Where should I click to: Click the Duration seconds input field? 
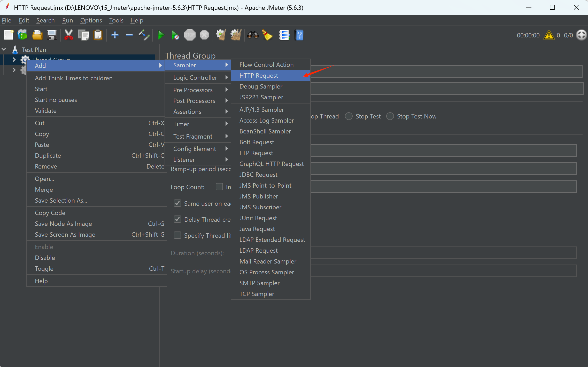[x=443, y=253]
